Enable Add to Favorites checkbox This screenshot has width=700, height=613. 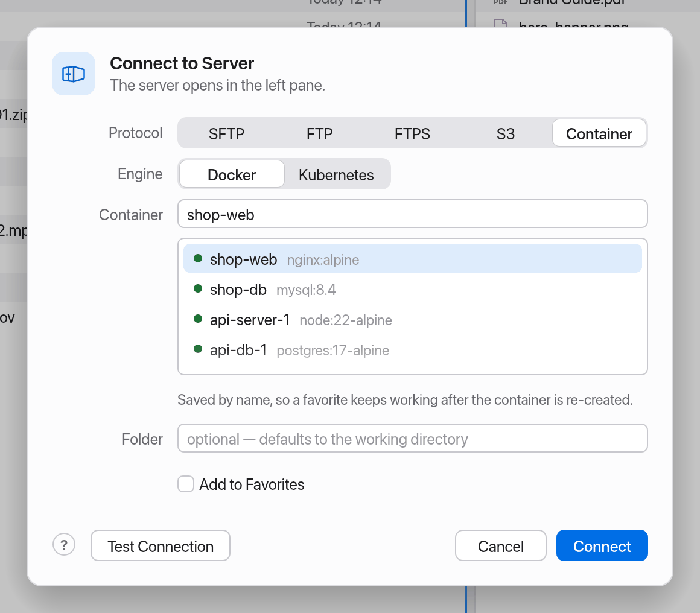coord(186,484)
